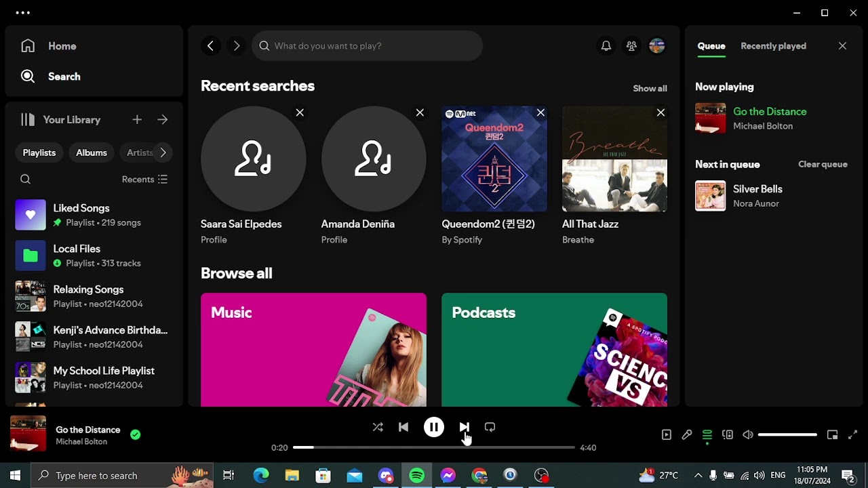The height and width of the screenshot is (488, 868).
Task: Open Now Playing view icon
Action: [667, 435]
